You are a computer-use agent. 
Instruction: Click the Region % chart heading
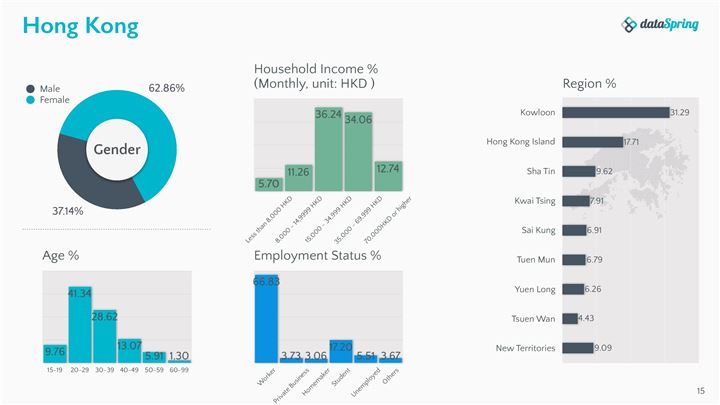pyautogui.click(x=589, y=83)
